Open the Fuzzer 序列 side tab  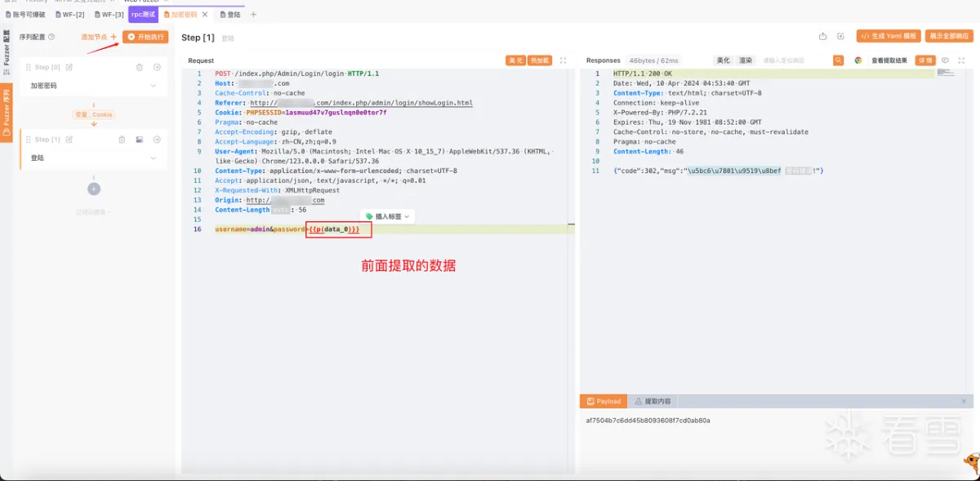coord(6,113)
